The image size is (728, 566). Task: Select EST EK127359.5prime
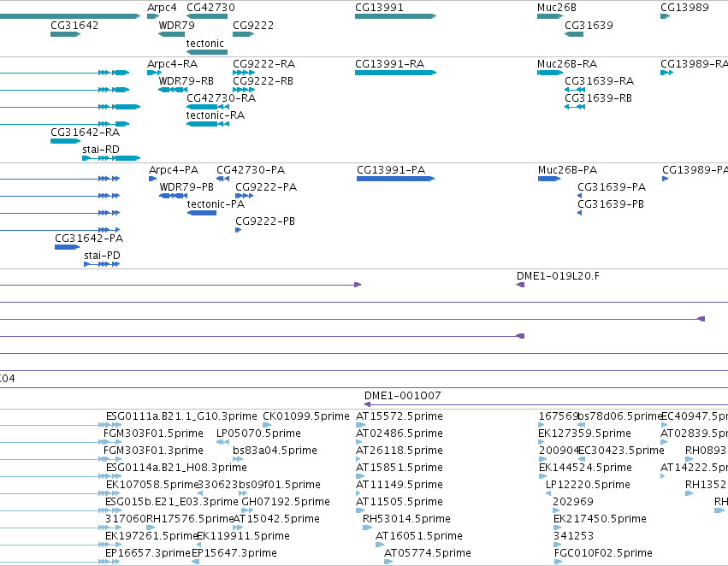coord(584,433)
